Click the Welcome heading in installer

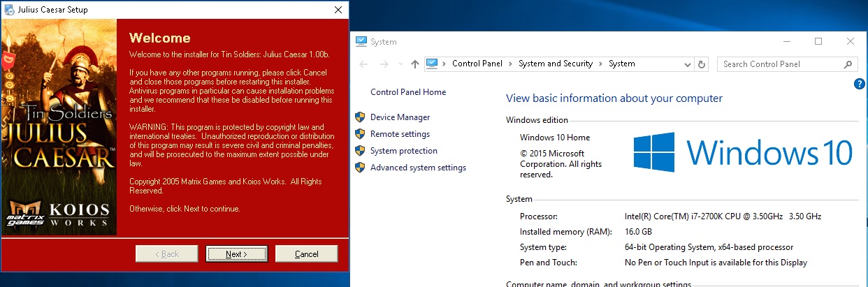coord(160,38)
